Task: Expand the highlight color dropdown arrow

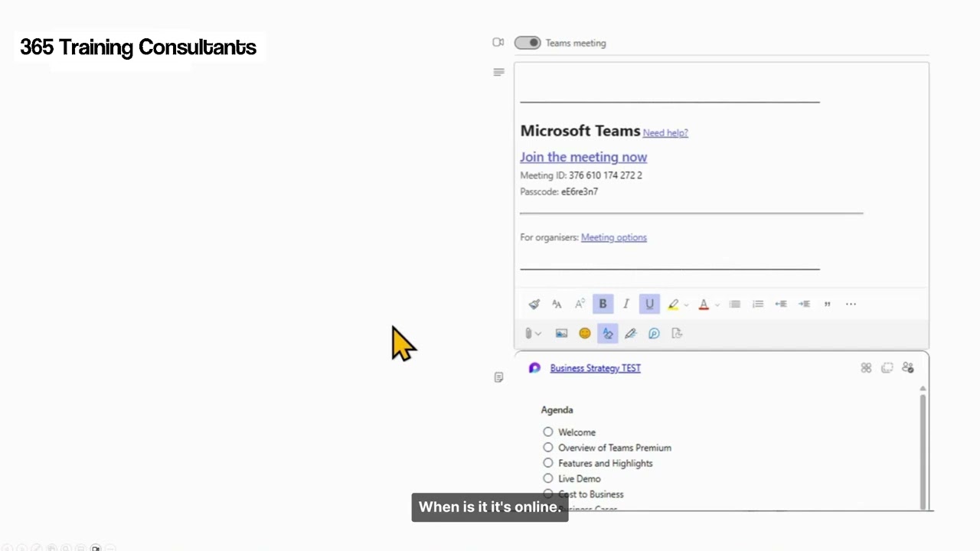Action: pos(686,305)
